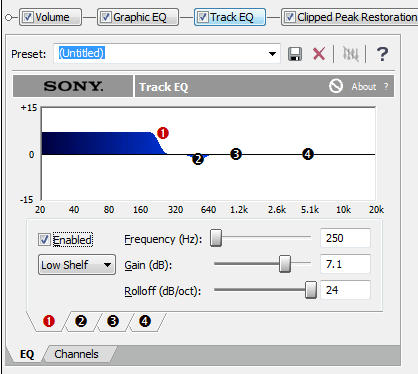Image resolution: width=418 pixels, height=374 pixels.
Task: Click the Frequency value field showing 250
Action: click(345, 238)
